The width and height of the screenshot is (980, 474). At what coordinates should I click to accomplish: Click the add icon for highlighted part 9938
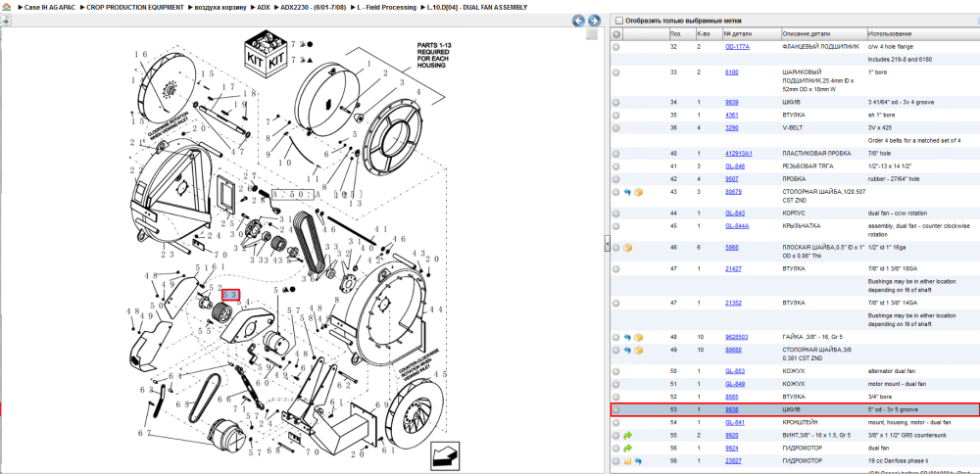(616, 410)
